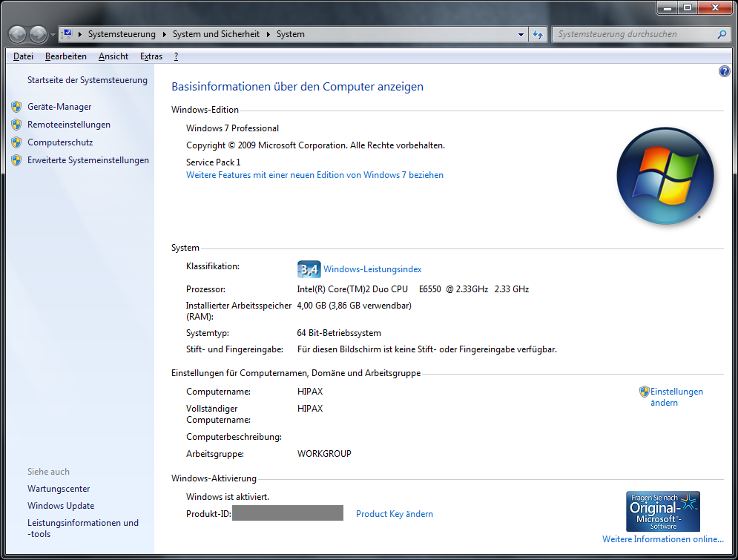Click the Arbeitsgruppe value 'WORKGROUP'
The image size is (738, 560).
coord(324,454)
